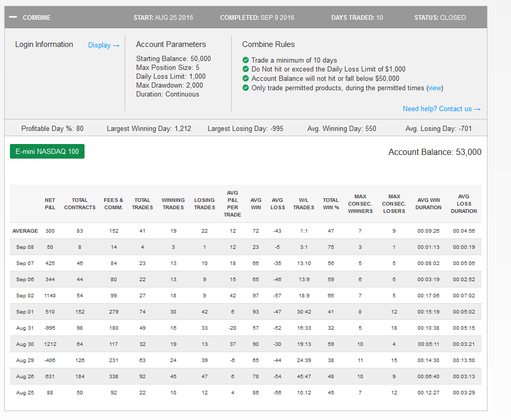This screenshot has width=511, height=420.
Task: Click the Display link beside Login Information
Action: tap(104, 45)
